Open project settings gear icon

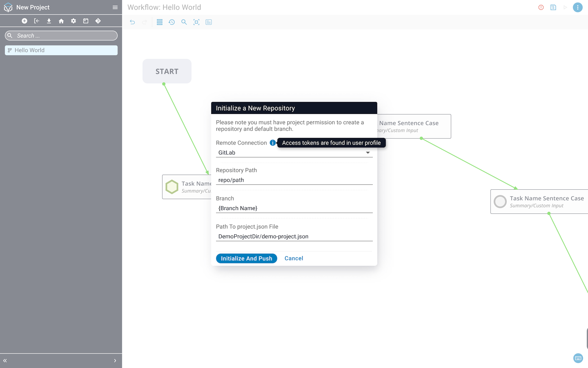[x=73, y=21]
